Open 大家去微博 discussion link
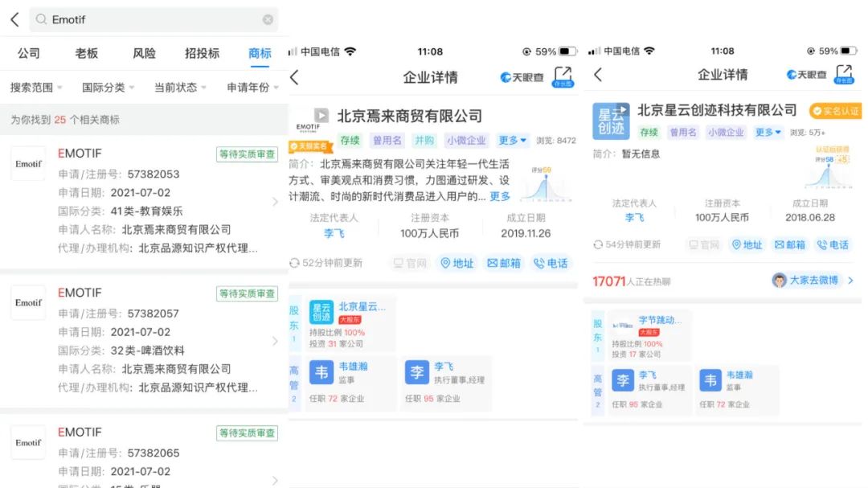Viewport: 868px width, 488px height. point(812,281)
